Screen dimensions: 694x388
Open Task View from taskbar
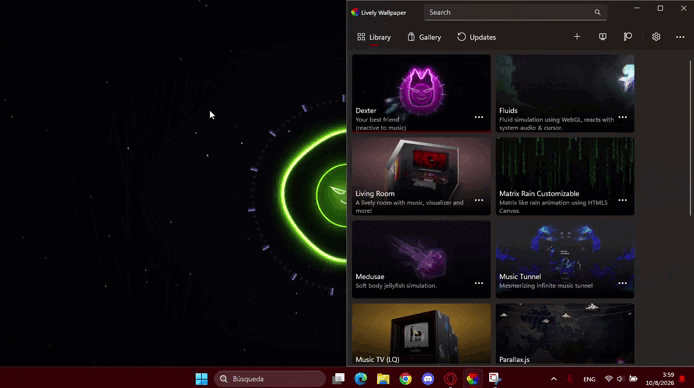coord(339,379)
